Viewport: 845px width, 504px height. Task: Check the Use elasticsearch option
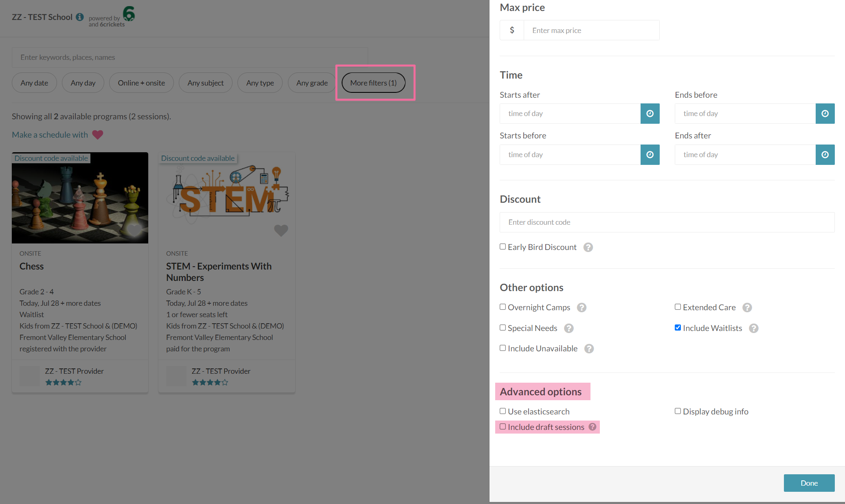(x=503, y=411)
